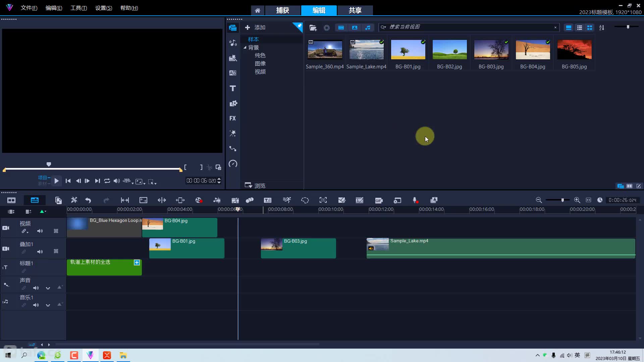This screenshot has height=362, width=644.
Task: Open the Template library icon
Action: coord(233,58)
